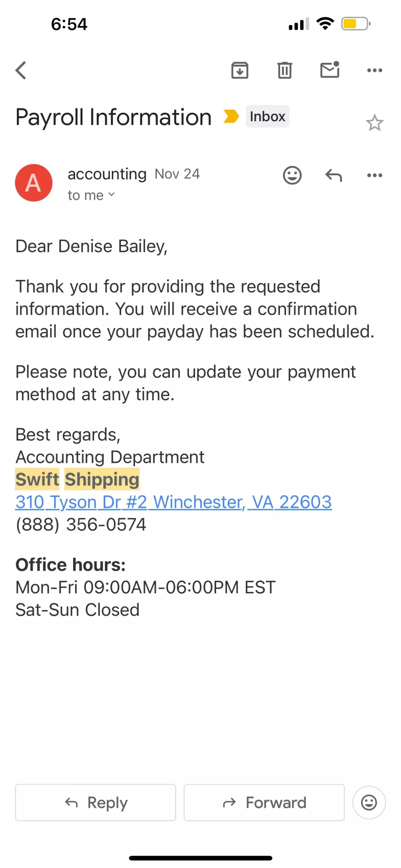
Task: Tap the sender name accounting
Action: coord(107,174)
